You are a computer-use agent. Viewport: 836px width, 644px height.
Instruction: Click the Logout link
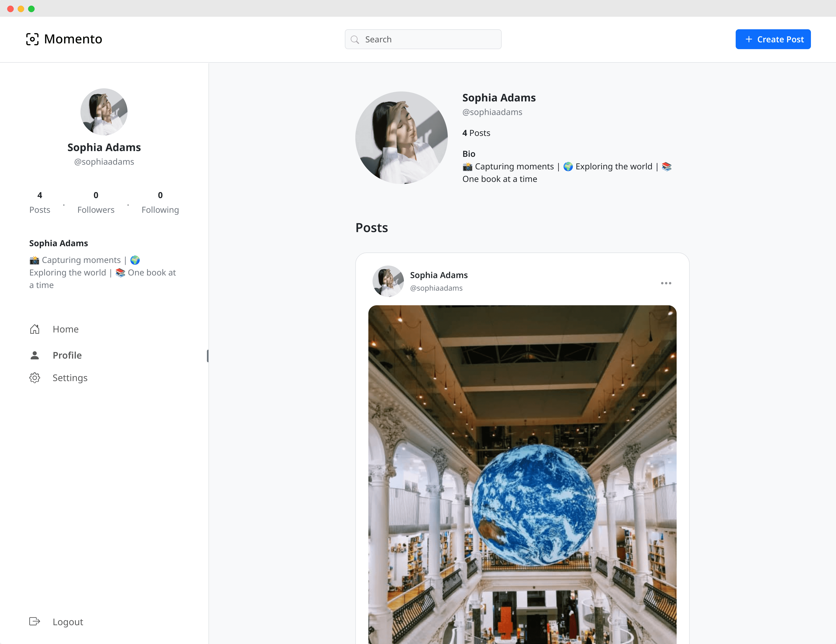coord(68,622)
